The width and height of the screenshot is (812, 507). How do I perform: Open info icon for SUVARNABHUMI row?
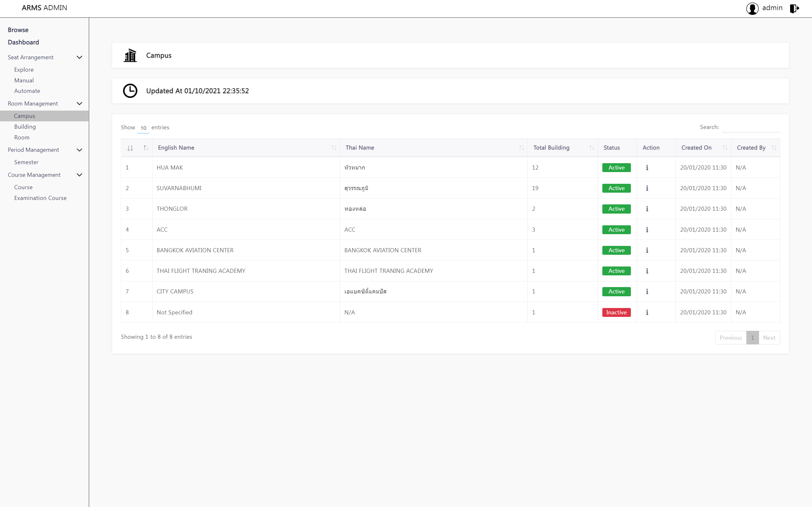tap(647, 188)
